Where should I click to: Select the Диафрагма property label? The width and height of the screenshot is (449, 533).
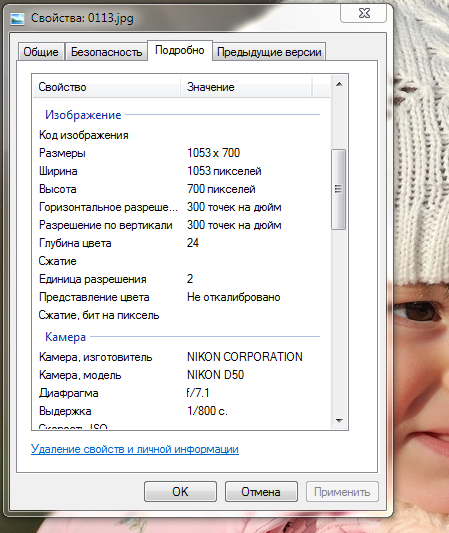tap(68, 393)
